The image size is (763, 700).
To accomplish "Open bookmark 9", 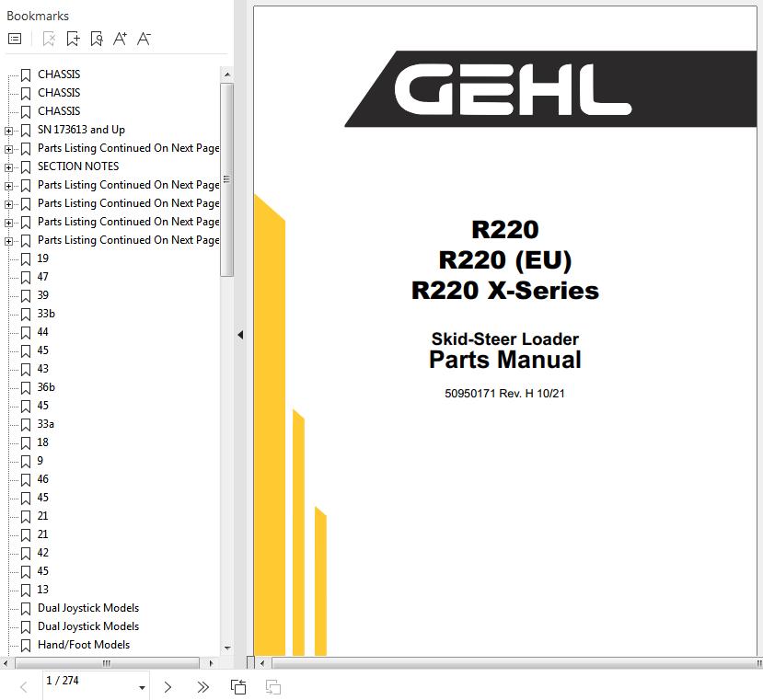I will [40, 461].
